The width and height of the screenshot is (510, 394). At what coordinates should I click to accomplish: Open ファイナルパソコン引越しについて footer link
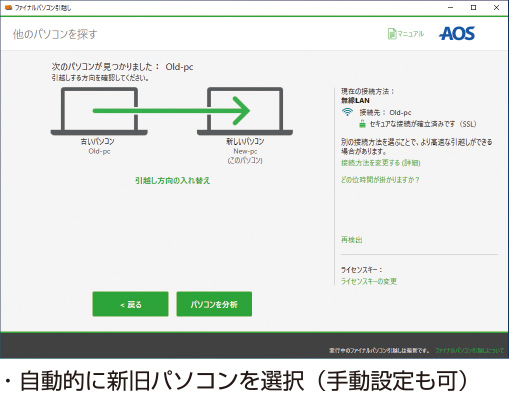pos(469,350)
